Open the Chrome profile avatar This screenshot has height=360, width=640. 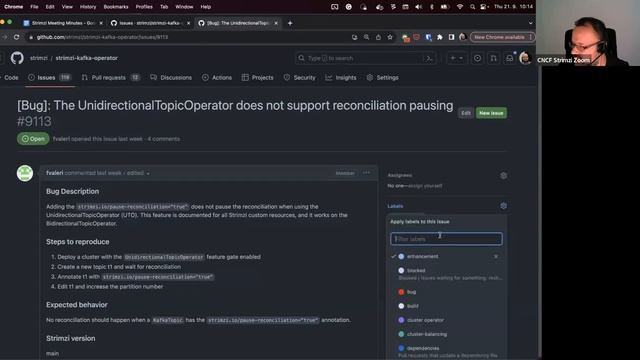pos(462,37)
